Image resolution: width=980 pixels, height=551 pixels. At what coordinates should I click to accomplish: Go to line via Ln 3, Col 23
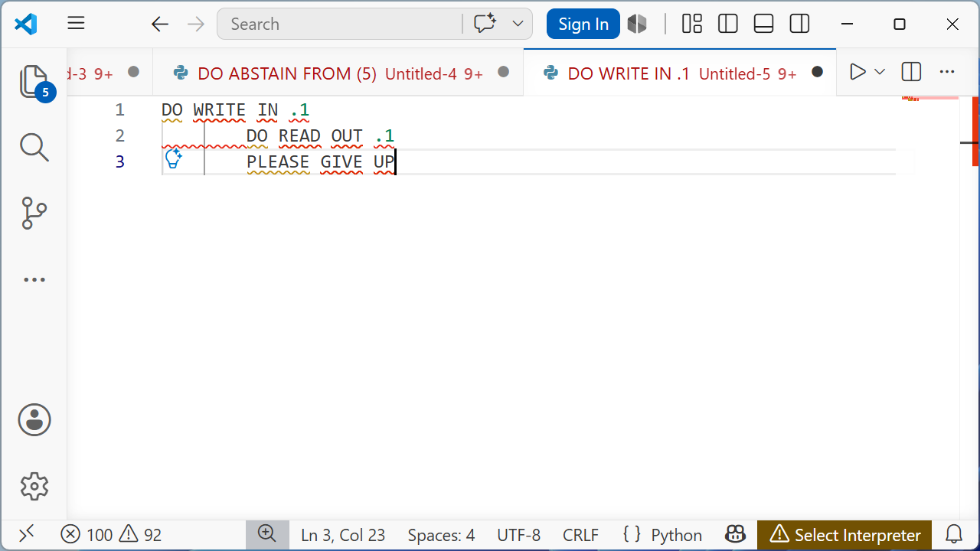pos(343,535)
